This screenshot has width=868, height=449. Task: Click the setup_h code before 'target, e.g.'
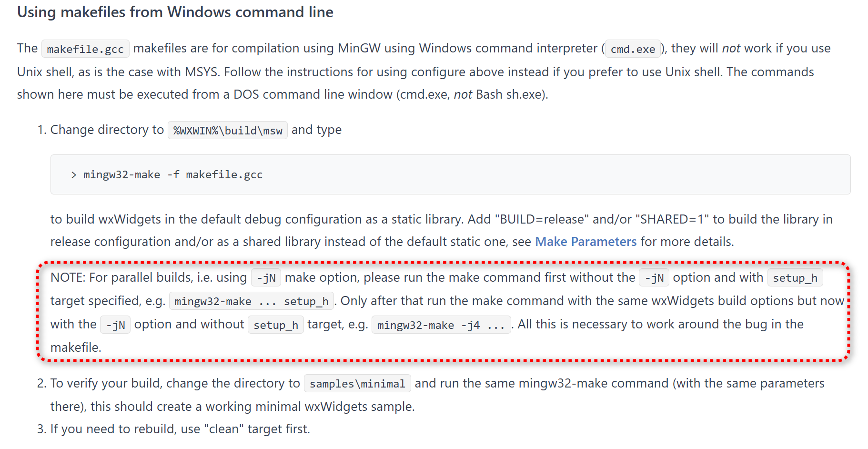pos(275,325)
